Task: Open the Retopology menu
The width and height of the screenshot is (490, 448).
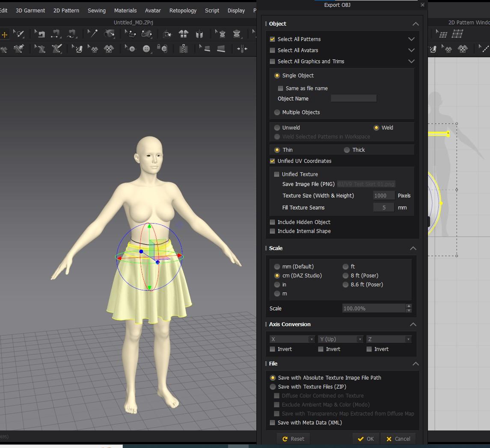Action: pos(183,10)
